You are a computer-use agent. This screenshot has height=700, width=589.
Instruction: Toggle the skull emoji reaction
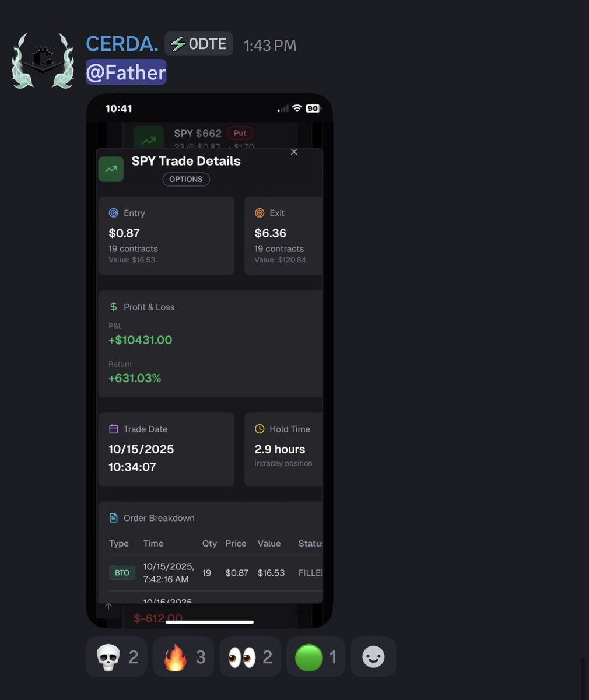click(117, 657)
